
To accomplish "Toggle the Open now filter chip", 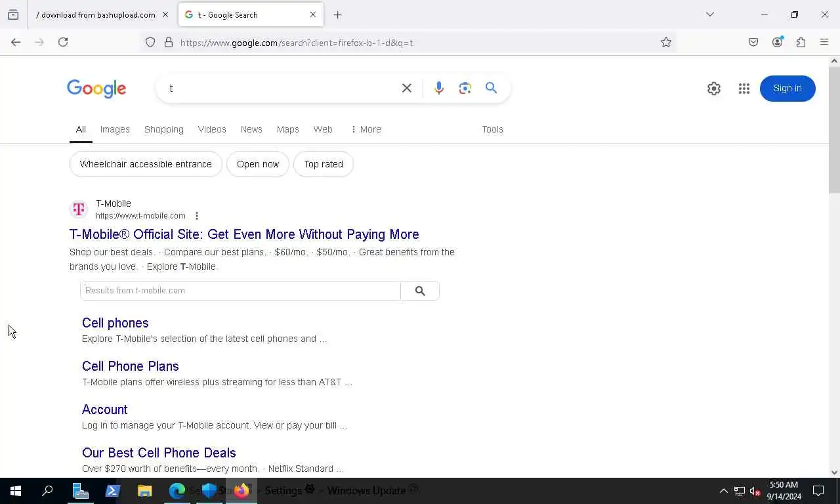I will 258,164.
